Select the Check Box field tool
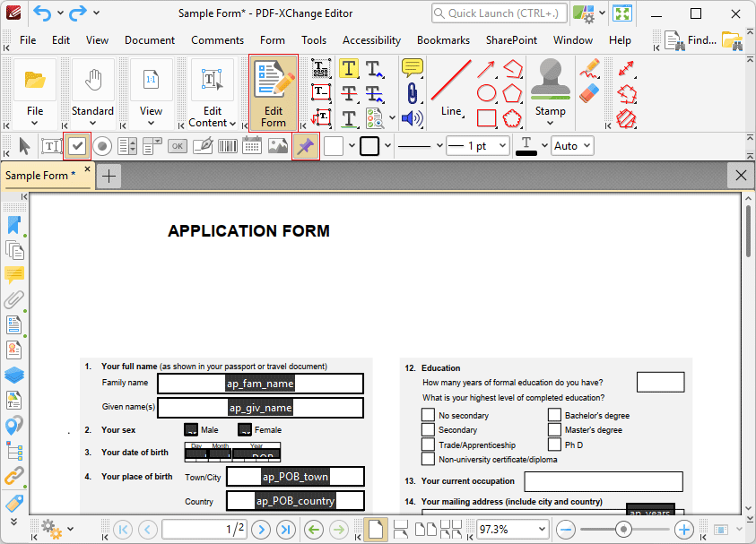The width and height of the screenshot is (756, 544). pos(77,146)
